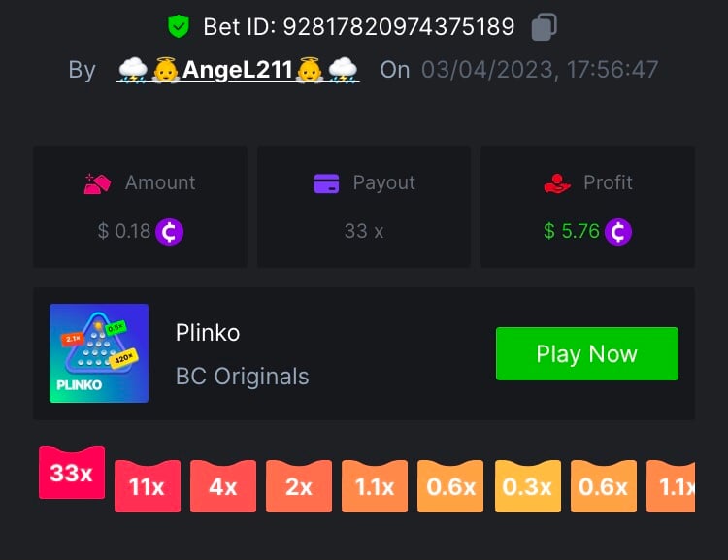728x560 pixels.
Task: Click the BC Originals provider label
Action: tap(242, 377)
